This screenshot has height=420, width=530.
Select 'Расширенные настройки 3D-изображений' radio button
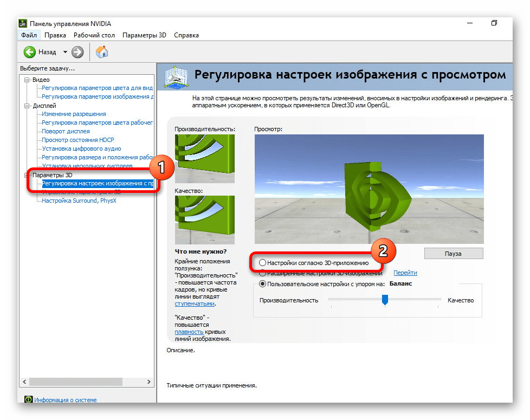coord(262,273)
